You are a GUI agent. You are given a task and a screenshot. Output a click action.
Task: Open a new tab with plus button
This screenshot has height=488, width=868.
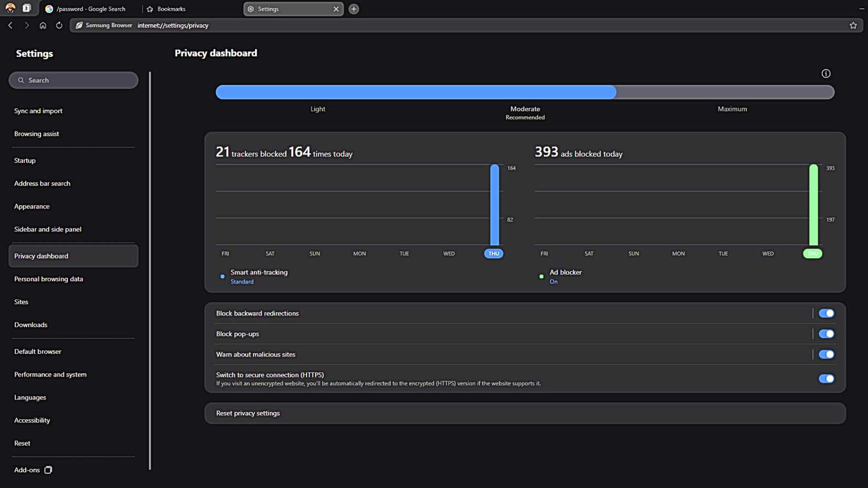pos(354,9)
